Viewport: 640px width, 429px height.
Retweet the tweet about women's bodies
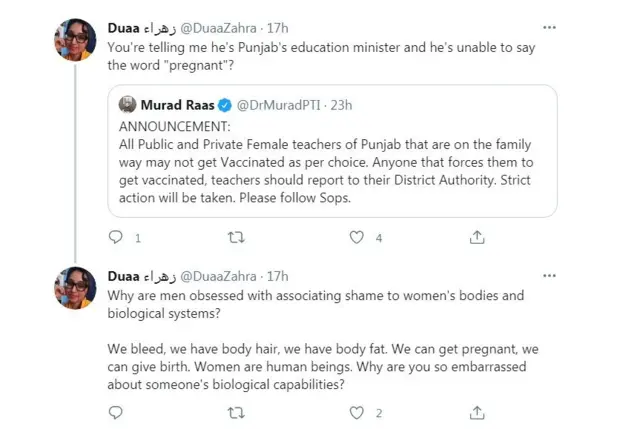(237, 412)
